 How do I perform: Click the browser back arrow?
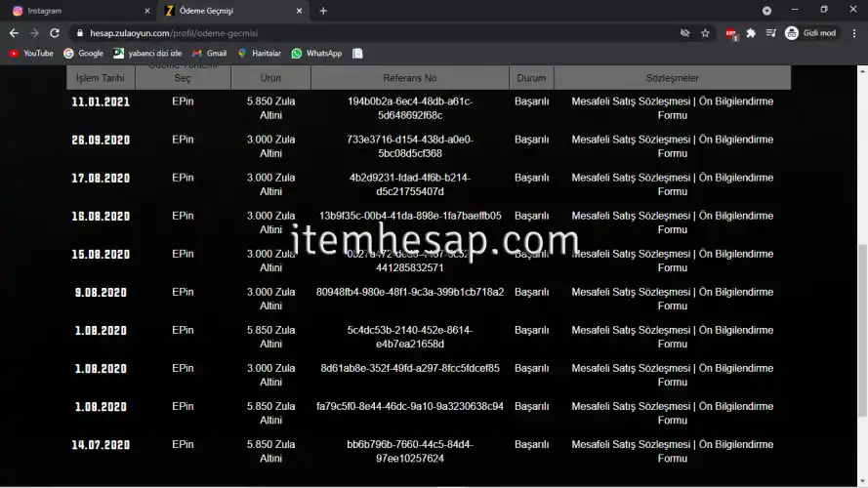pyautogui.click(x=14, y=32)
